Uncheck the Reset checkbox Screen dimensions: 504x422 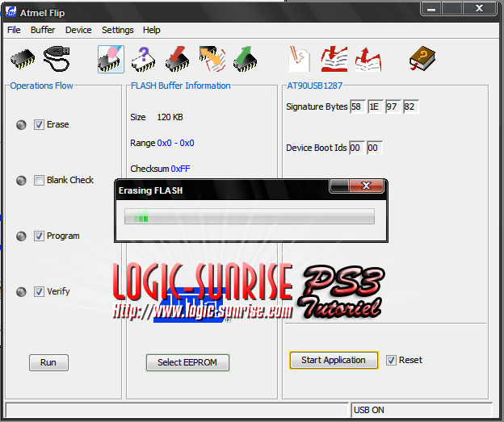pyautogui.click(x=391, y=361)
